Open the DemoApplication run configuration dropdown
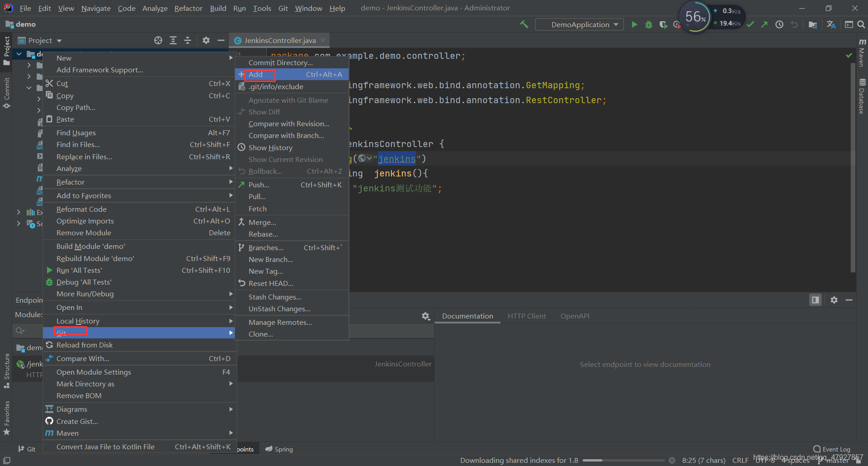Image resolution: width=868 pixels, height=466 pixels. coord(580,24)
